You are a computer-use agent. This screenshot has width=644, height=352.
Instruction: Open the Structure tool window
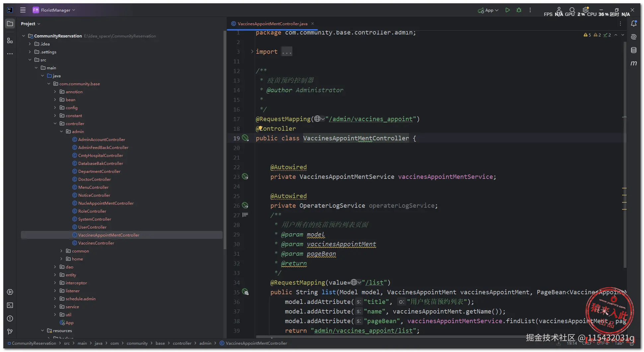pos(10,40)
